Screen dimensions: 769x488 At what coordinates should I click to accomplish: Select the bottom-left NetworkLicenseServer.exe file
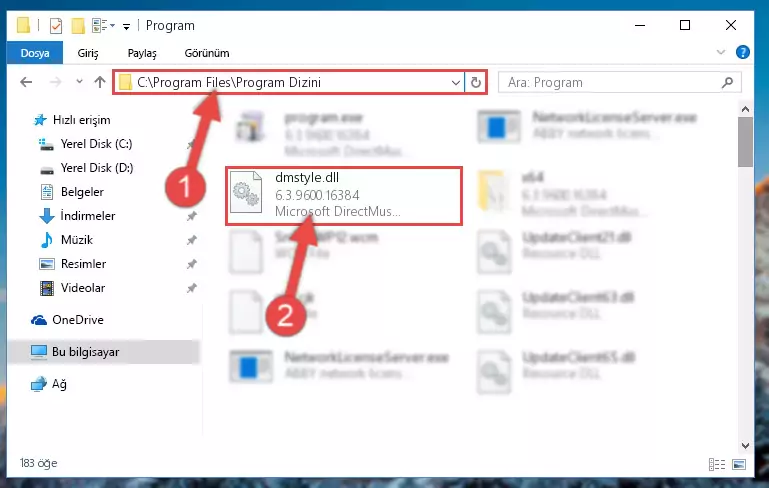[x=339, y=366]
